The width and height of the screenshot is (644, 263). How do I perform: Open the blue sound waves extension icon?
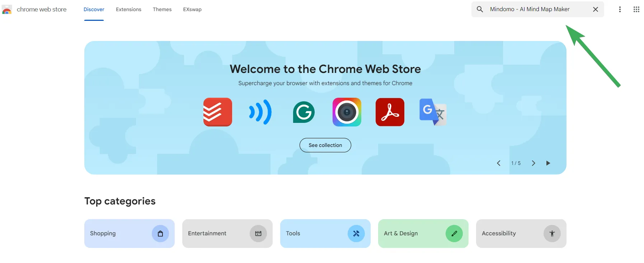[x=260, y=112]
